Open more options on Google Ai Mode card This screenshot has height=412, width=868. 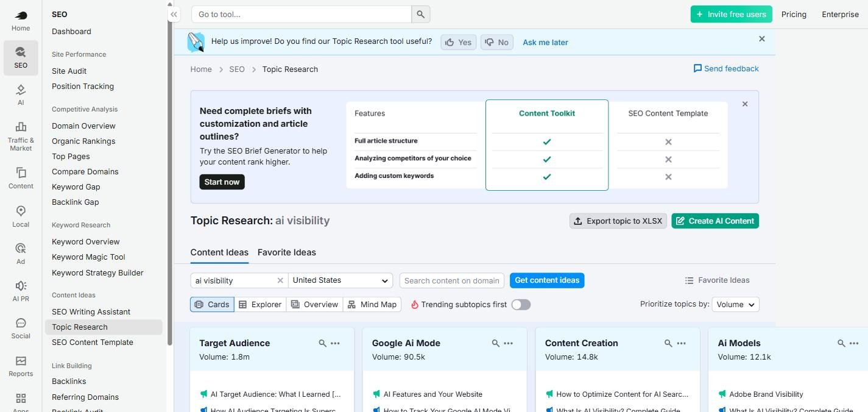click(508, 344)
